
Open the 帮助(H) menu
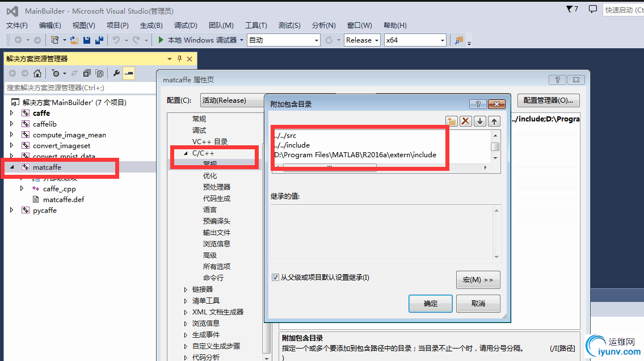(395, 26)
